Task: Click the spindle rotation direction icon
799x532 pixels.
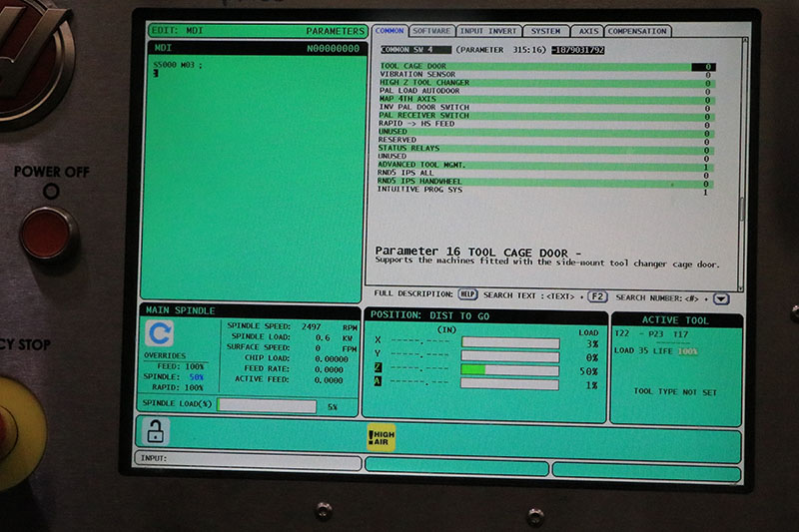Action: [x=160, y=333]
